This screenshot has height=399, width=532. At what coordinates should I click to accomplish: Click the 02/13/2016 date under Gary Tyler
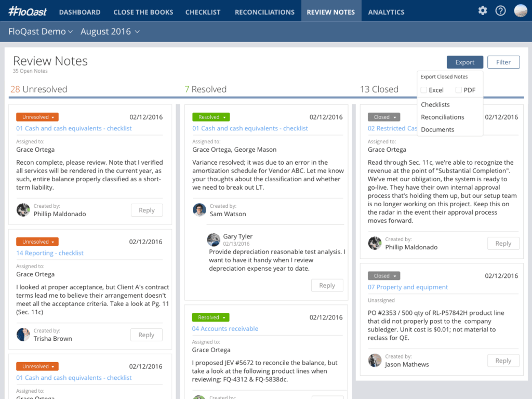(x=236, y=244)
